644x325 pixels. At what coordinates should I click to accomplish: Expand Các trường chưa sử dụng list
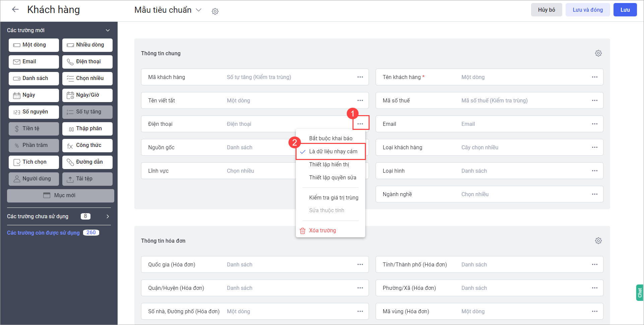108,217
